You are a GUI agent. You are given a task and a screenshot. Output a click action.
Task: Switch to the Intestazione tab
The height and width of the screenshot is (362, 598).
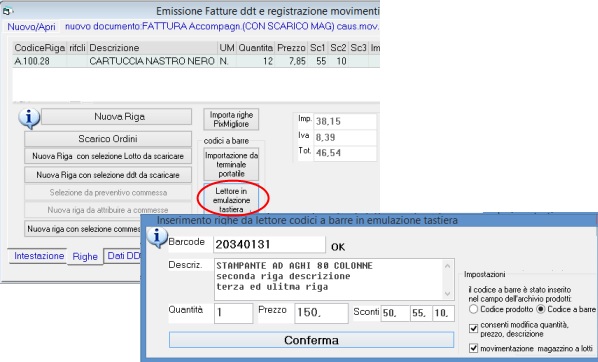click(39, 256)
